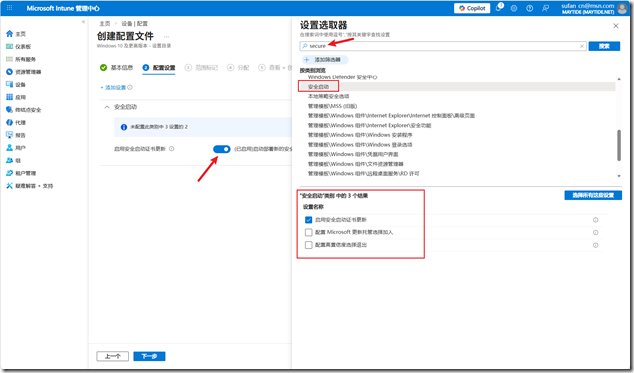The width and height of the screenshot is (634, 373).
Task: Show info tooltip beside 添加设置
Action: 130,87
